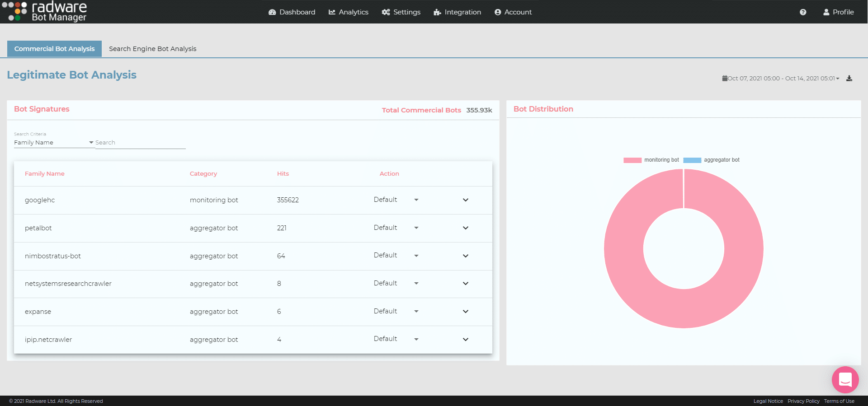
Task: Download the report using the download icon
Action: (x=849, y=78)
